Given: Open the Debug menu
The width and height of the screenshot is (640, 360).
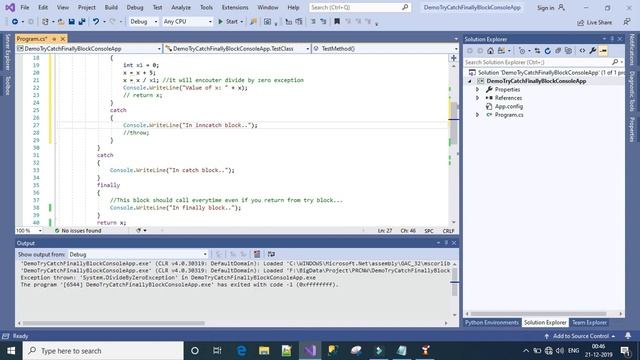Looking at the screenshot, I should [135, 8].
